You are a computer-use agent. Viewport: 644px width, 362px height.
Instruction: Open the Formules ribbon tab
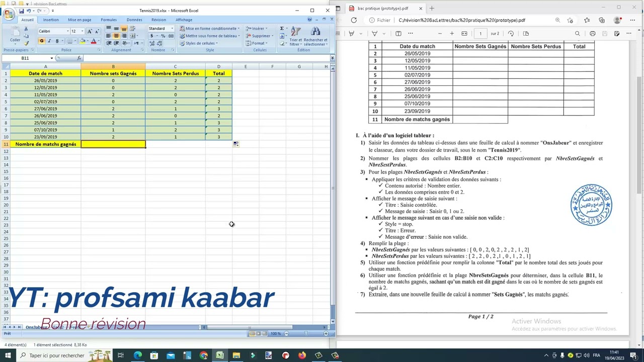pyautogui.click(x=109, y=20)
